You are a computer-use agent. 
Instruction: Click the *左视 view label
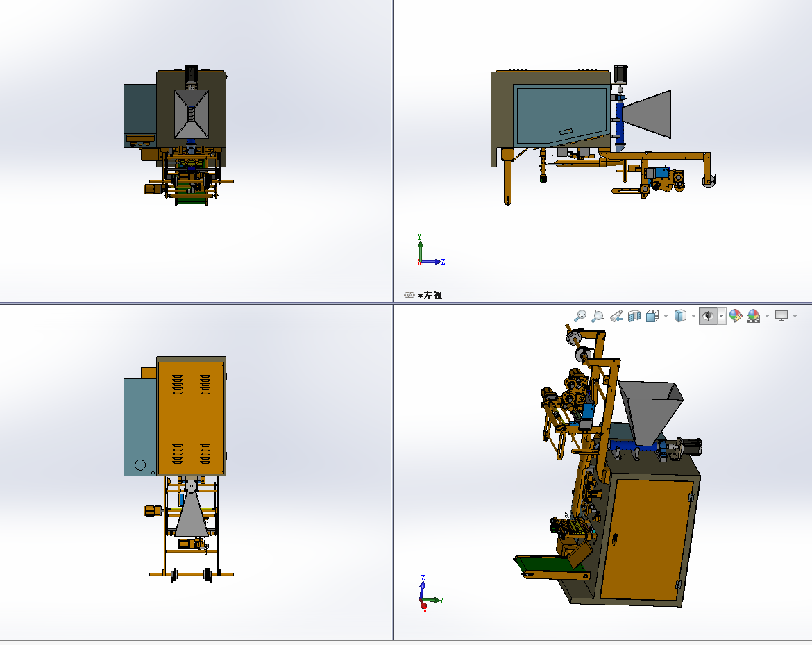point(430,295)
